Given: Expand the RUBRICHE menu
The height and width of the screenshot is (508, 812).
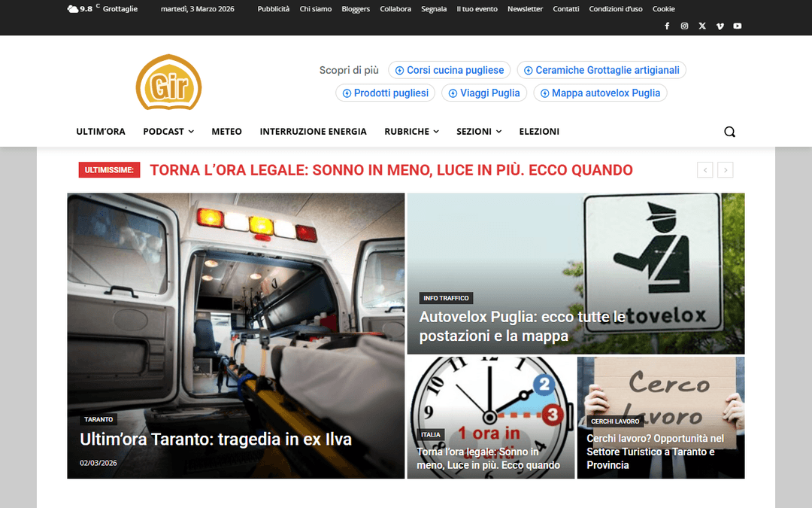Looking at the screenshot, I should click(x=412, y=132).
